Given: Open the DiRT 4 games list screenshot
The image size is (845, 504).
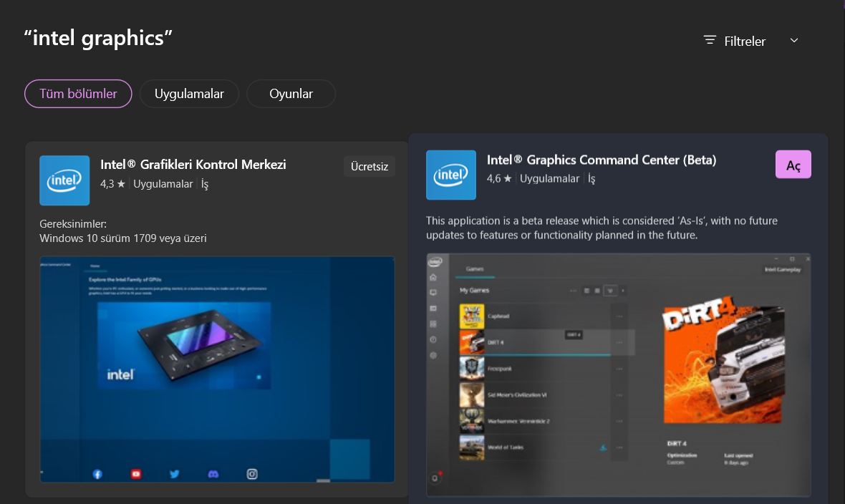Looking at the screenshot, I should pyautogui.click(x=619, y=374).
